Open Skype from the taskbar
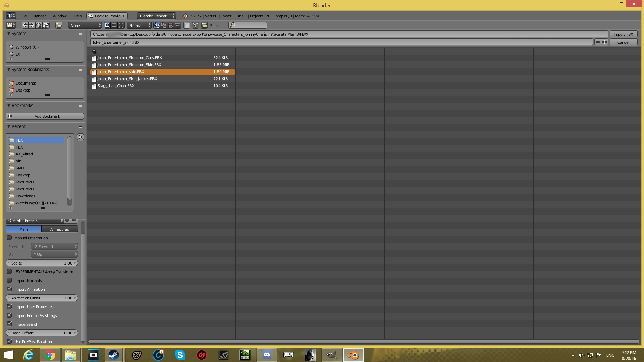This screenshot has height=362, width=644. point(180,355)
